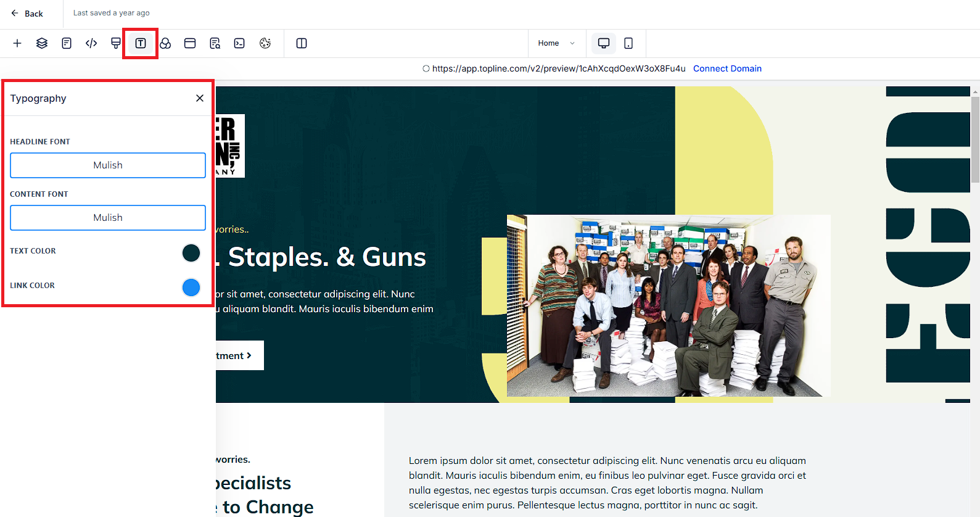Select the yellow 'vorries..' hero tagline
The width and height of the screenshot is (980, 517).
coord(233,230)
